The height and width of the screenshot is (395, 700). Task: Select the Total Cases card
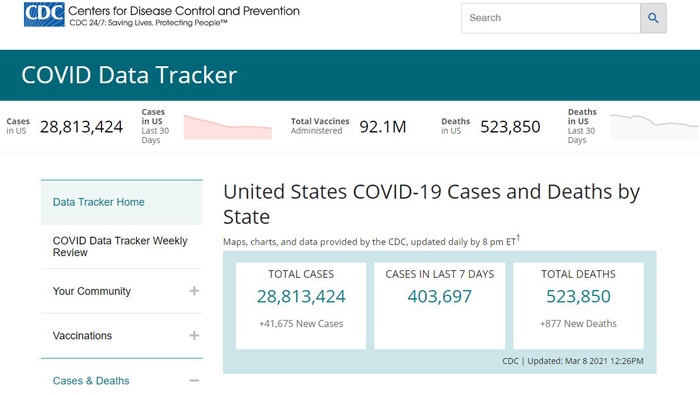(x=301, y=305)
